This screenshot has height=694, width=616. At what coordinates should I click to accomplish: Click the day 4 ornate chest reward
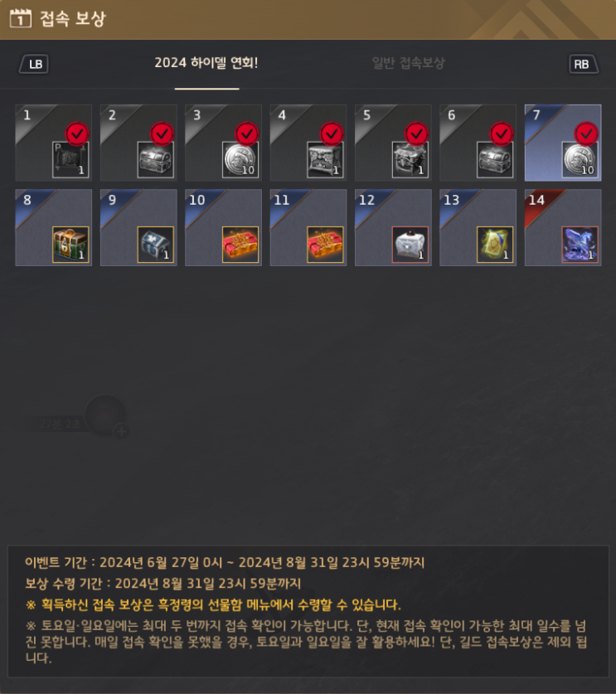[325, 160]
